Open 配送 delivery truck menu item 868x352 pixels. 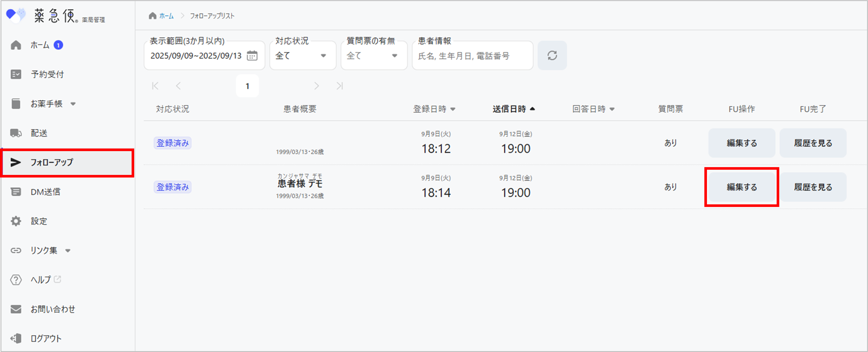click(x=39, y=133)
